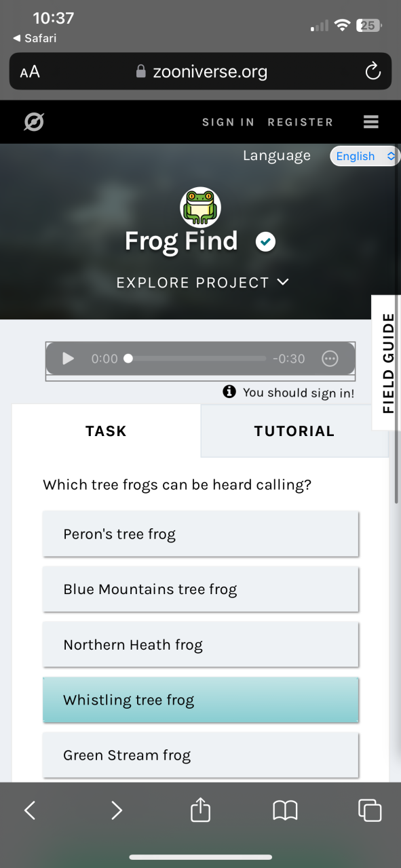Tap the Frog Find frog avatar
The image size is (401, 868).
(x=200, y=207)
